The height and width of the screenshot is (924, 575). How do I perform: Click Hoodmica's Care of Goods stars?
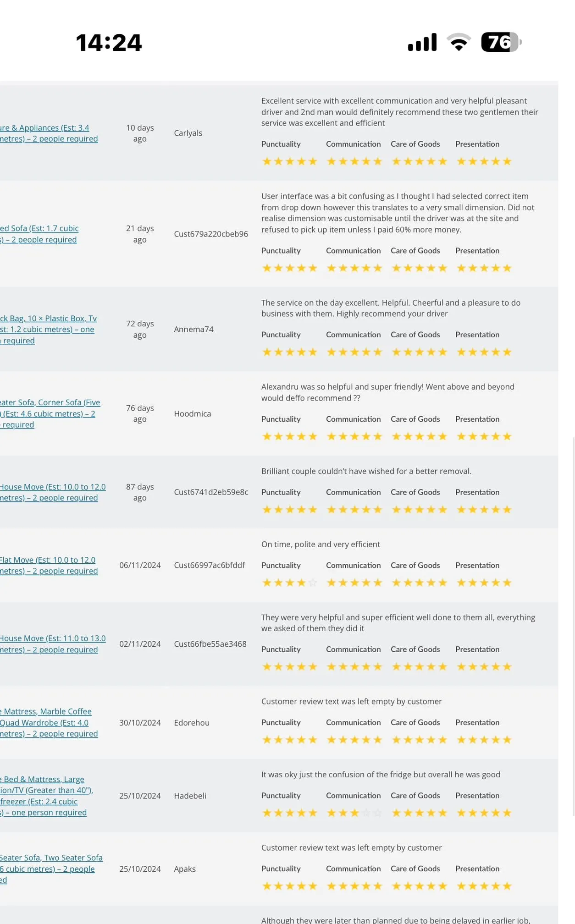419,436
